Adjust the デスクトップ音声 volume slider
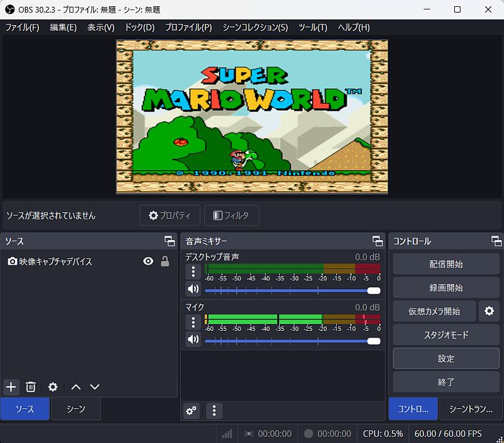The width and height of the screenshot is (504, 443). coord(292,291)
